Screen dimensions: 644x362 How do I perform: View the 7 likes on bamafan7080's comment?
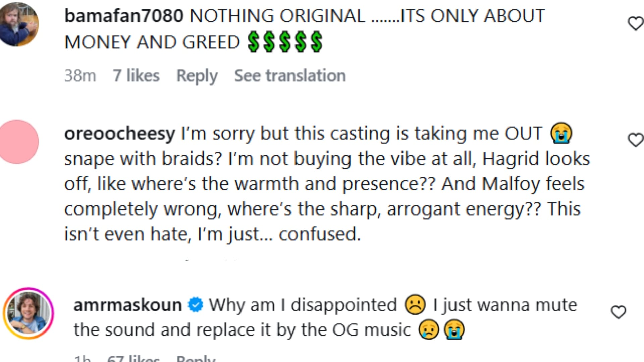click(136, 76)
